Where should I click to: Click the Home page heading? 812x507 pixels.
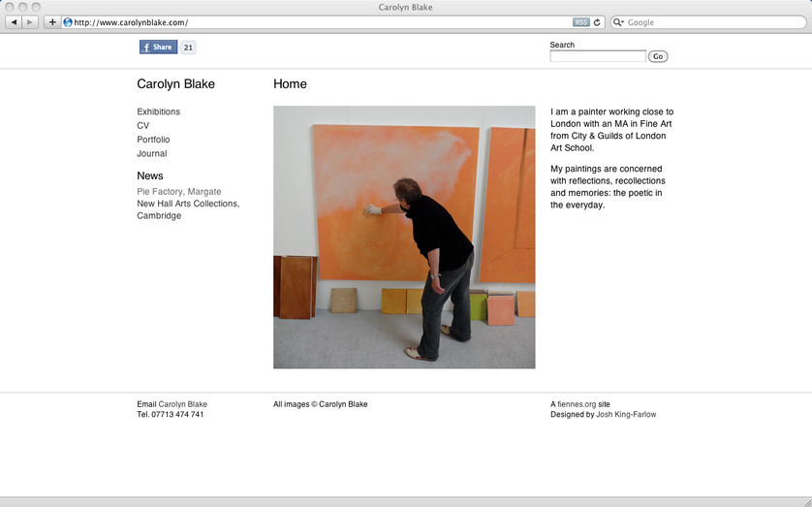(x=290, y=84)
